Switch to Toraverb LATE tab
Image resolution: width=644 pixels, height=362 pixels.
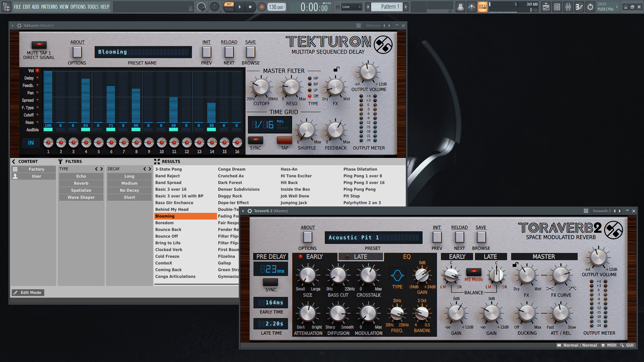point(361,256)
